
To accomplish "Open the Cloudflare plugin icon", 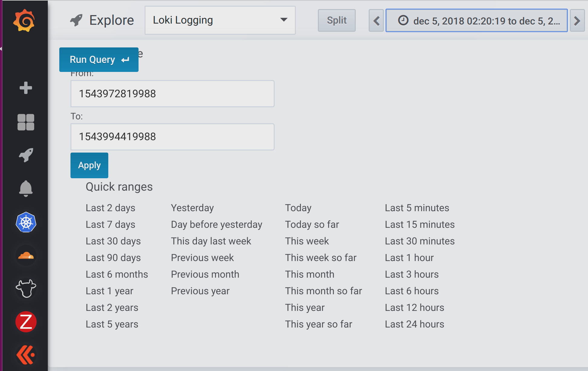I will pos(26,256).
